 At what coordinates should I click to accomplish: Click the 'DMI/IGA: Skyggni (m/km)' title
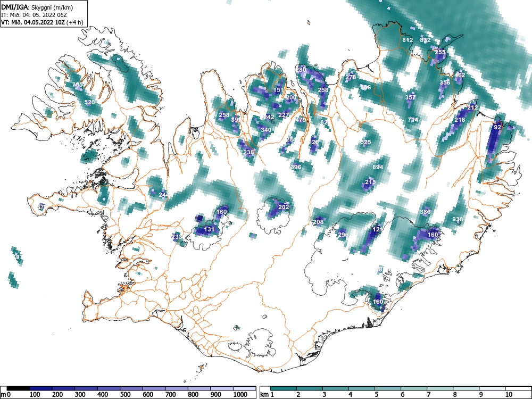[x=37, y=7]
